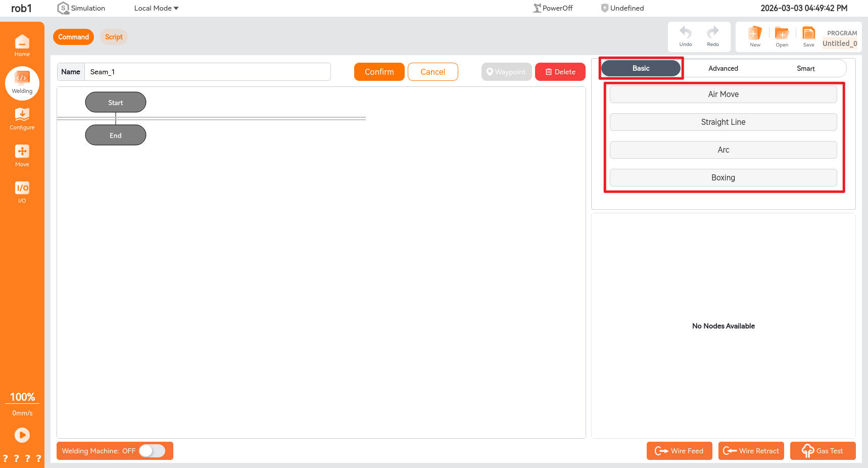Create a New program file
Screen dimensions: 868x468
point(755,36)
